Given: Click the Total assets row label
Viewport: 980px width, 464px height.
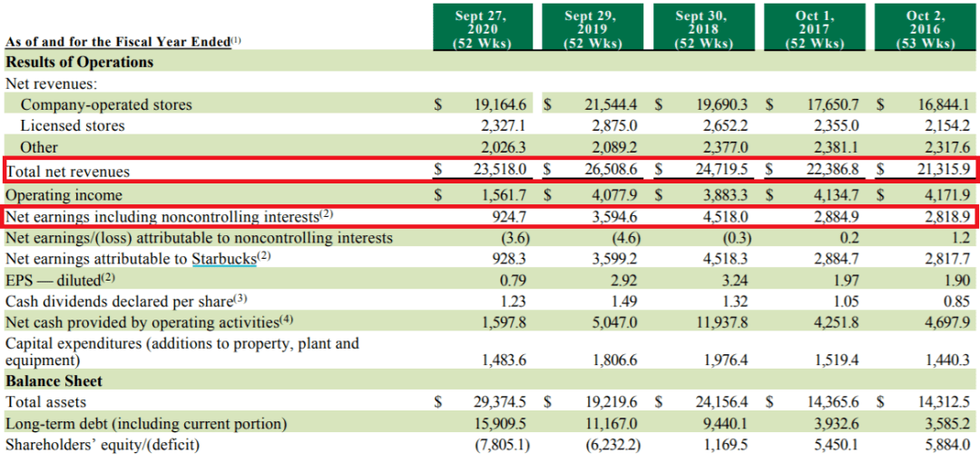Looking at the screenshot, I should click(x=46, y=401).
